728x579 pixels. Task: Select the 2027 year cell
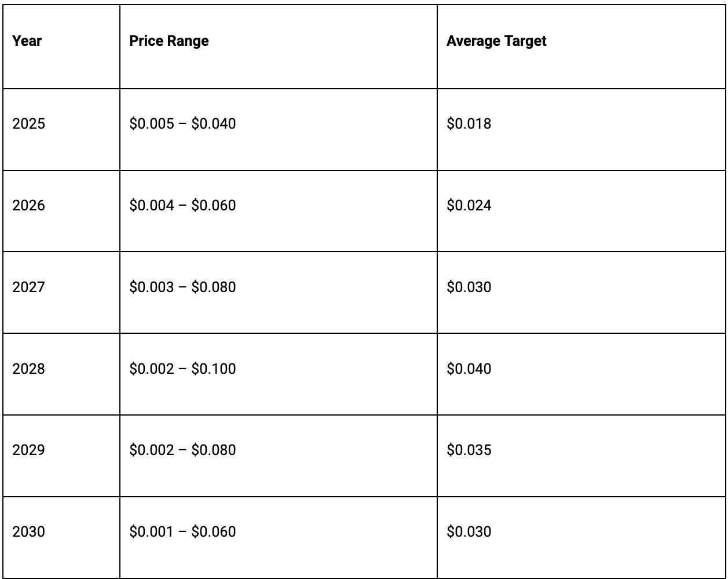28,287
